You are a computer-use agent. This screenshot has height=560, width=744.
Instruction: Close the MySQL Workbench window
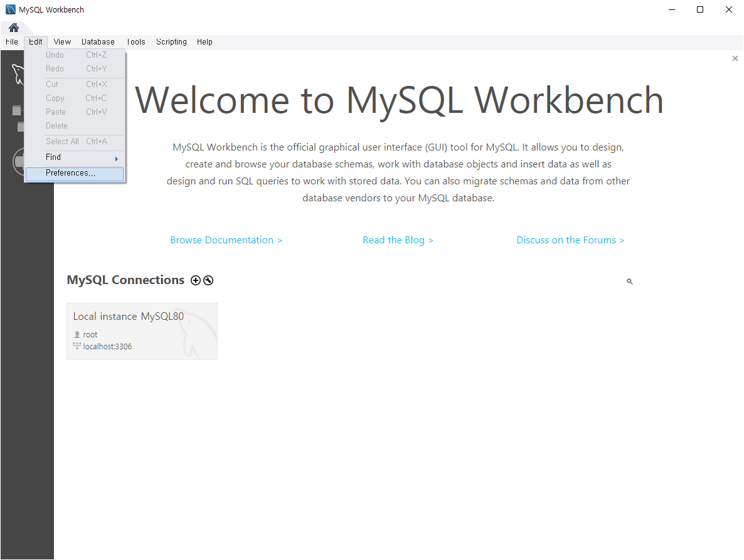click(729, 9)
